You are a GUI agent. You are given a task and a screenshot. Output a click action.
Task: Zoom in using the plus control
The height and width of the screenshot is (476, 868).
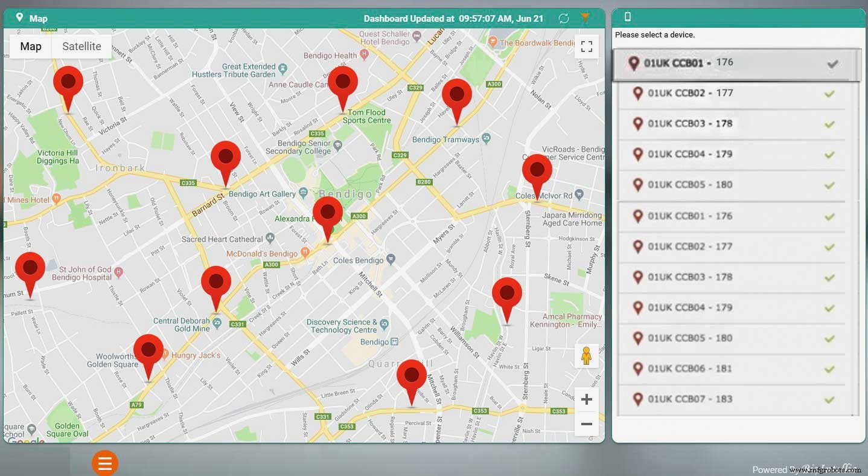point(586,399)
